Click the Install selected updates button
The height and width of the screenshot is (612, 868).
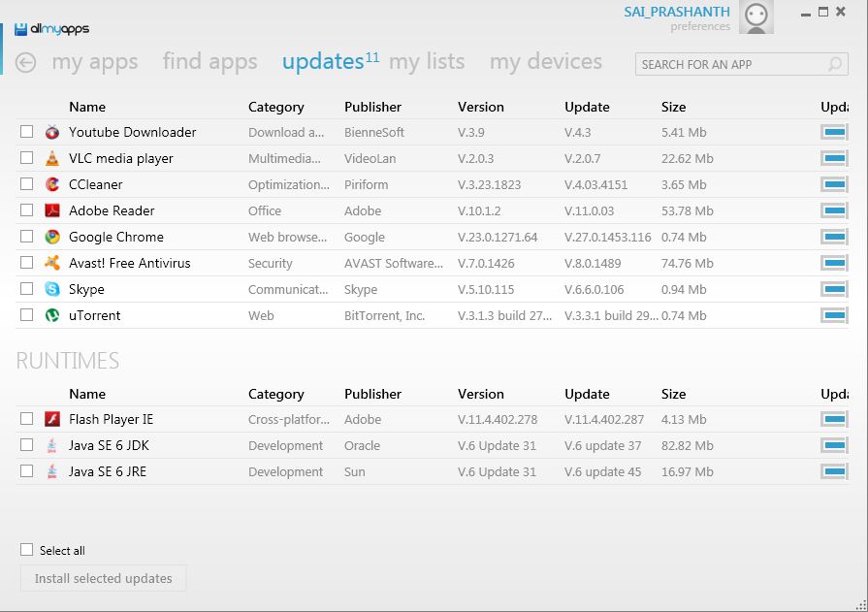point(103,578)
